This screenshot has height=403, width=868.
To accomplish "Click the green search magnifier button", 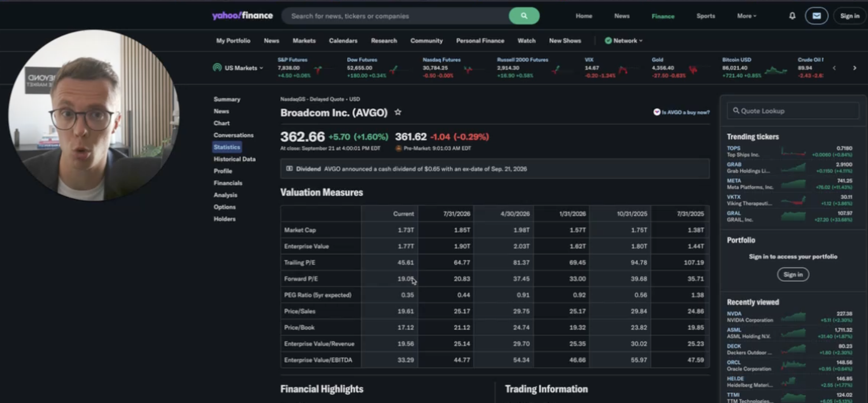I will click(524, 16).
